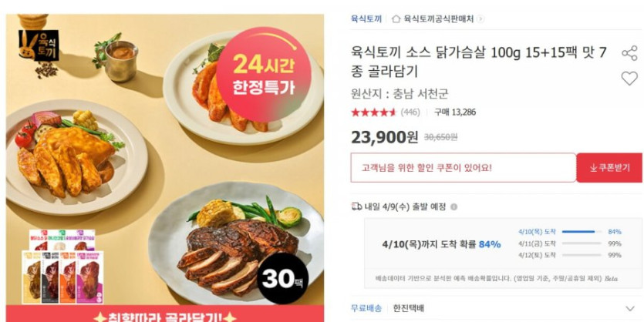644x322 pixels.
Task: Open the arrow icon after 육식토끼공식판매처
Action: (x=480, y=18)
